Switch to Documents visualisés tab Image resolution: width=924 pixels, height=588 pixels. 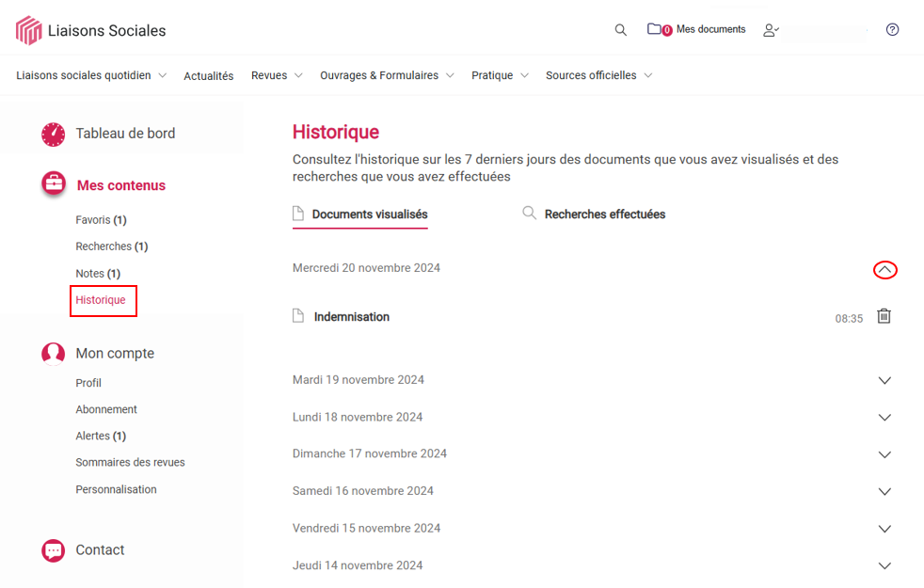point(360,215)
